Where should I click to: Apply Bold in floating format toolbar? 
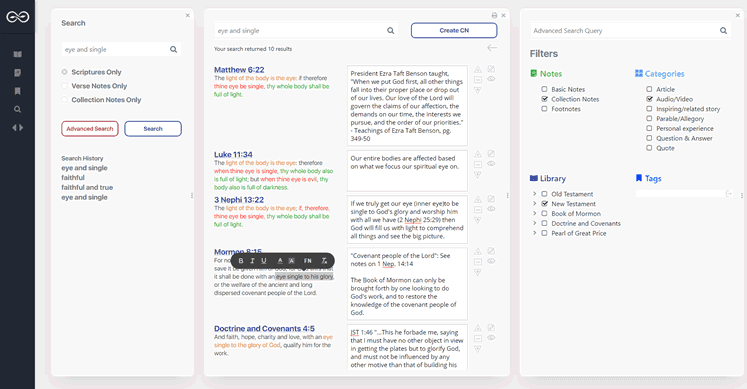click(241, 260)
